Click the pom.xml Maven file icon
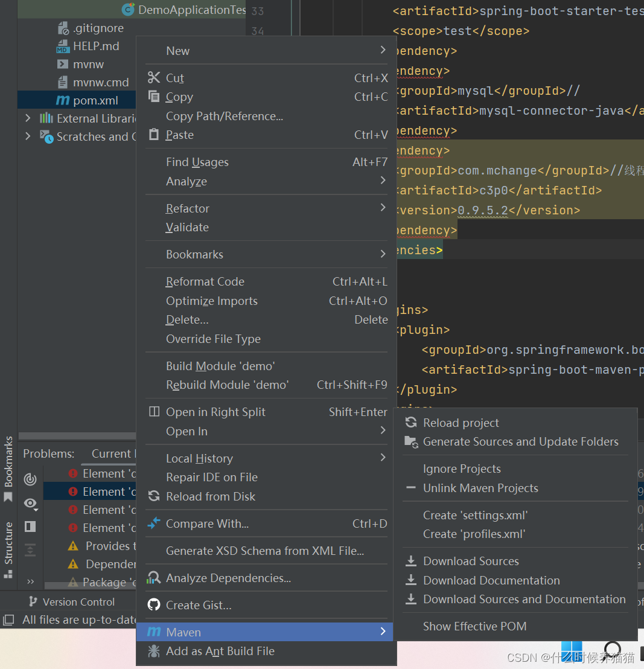 coord(63,100)
